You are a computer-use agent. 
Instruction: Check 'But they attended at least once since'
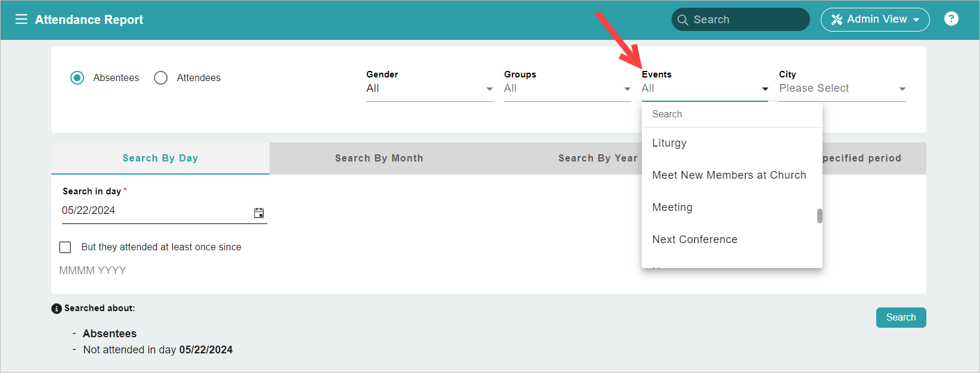[x=65, y=247]
